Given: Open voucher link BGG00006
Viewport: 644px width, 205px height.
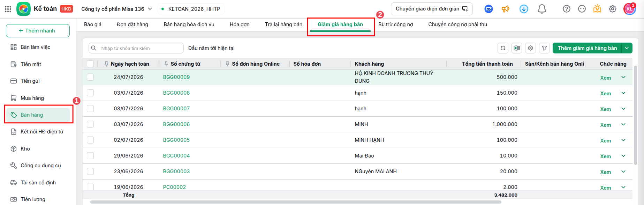Looking at the screenshot, I should (x=176, y=124).
